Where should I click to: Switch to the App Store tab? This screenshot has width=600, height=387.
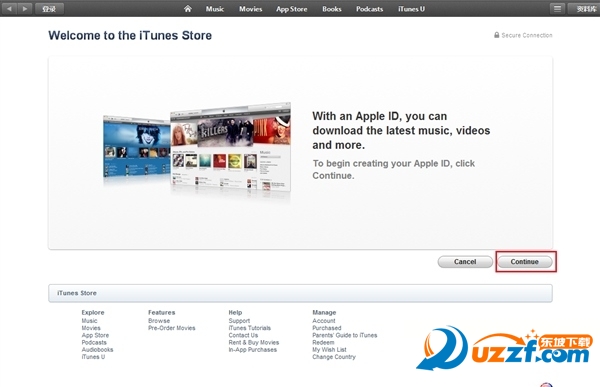pos(292,9)
